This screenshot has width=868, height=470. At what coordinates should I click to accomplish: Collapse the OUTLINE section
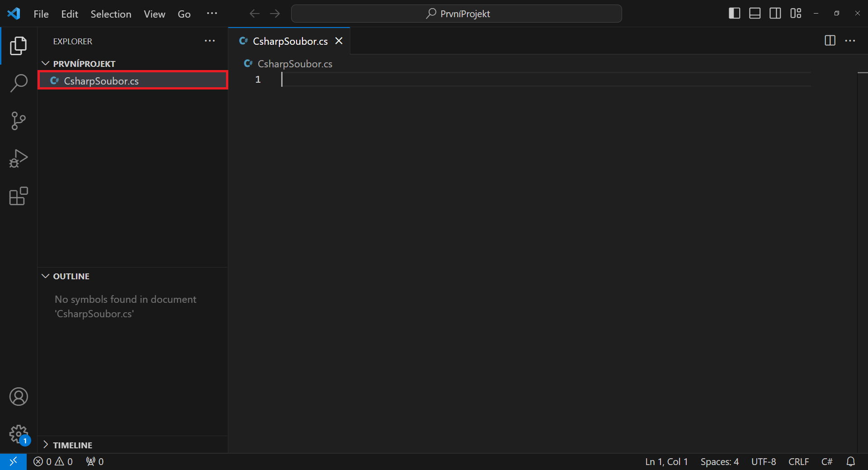click(x=45, y=276)
